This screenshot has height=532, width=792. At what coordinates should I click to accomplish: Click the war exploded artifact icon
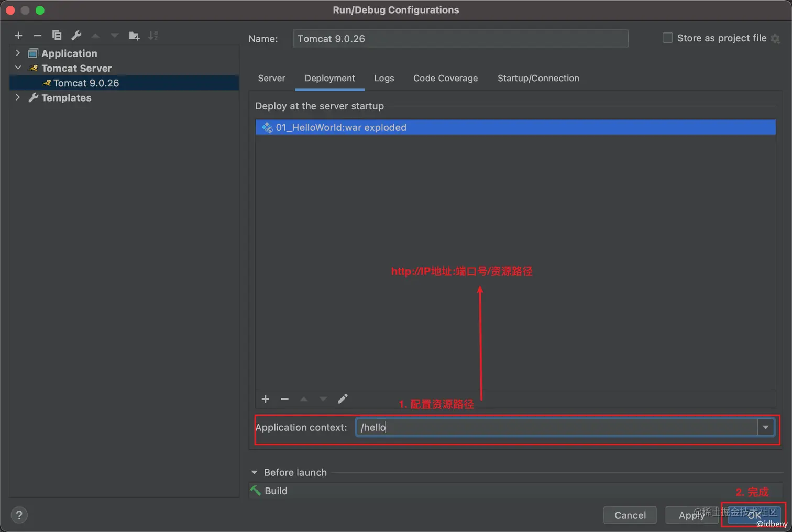267,127
